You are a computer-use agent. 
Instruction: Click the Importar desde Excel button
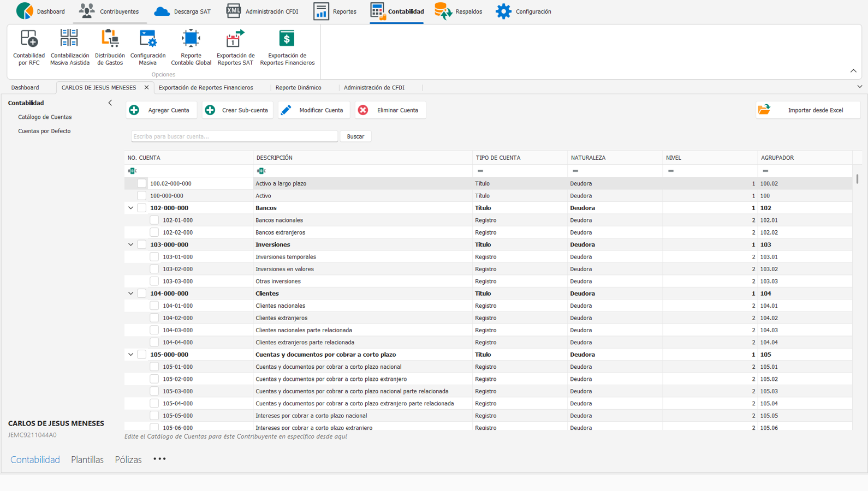pyautogui.click(x=808, y=110)
